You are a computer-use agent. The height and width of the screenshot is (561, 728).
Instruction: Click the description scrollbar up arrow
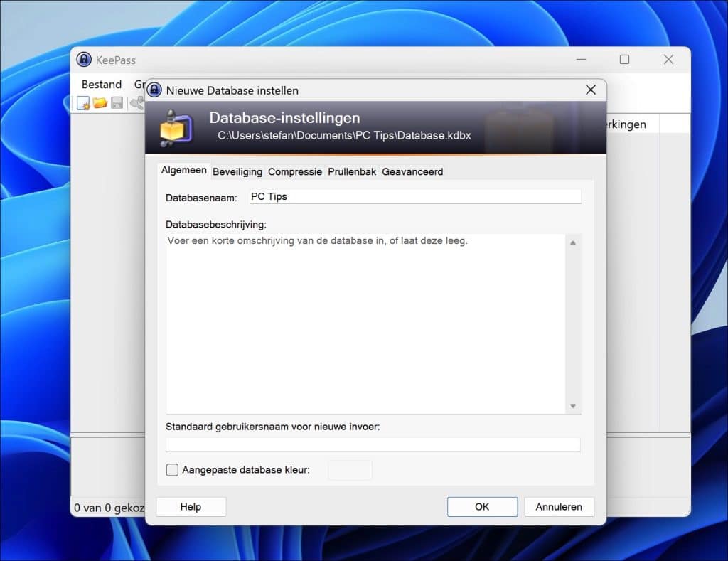point(573,242)
